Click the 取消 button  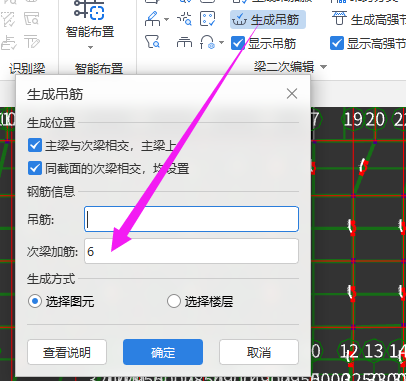259,352
